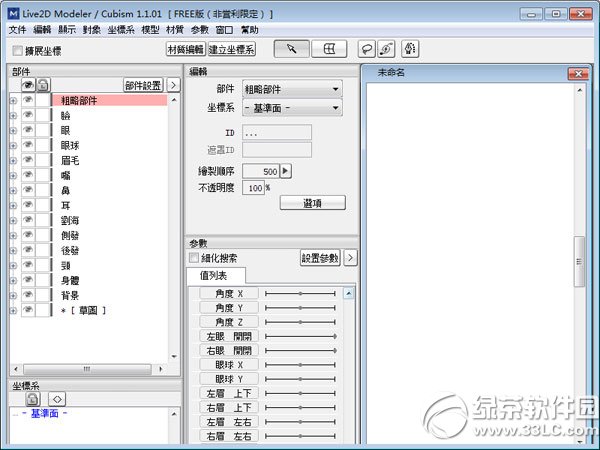Open the 對象 menu
The height and width of the screenshot is (450, 600).
click(x=91, y=30)
